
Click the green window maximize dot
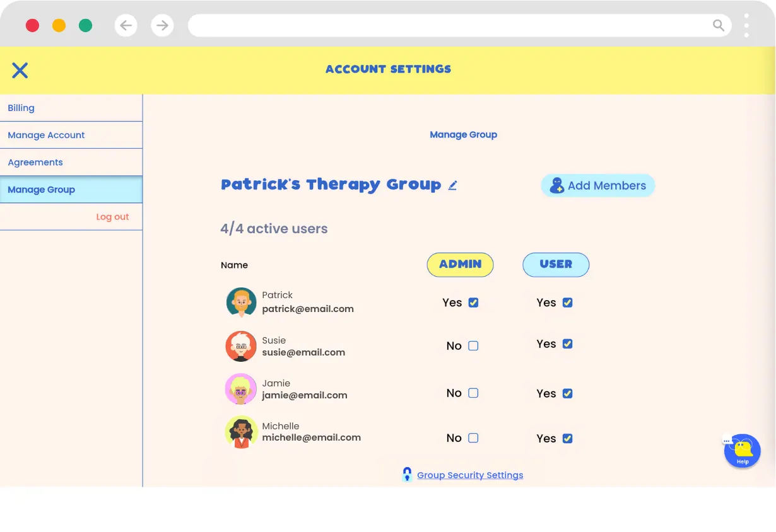tap(85, 25)
